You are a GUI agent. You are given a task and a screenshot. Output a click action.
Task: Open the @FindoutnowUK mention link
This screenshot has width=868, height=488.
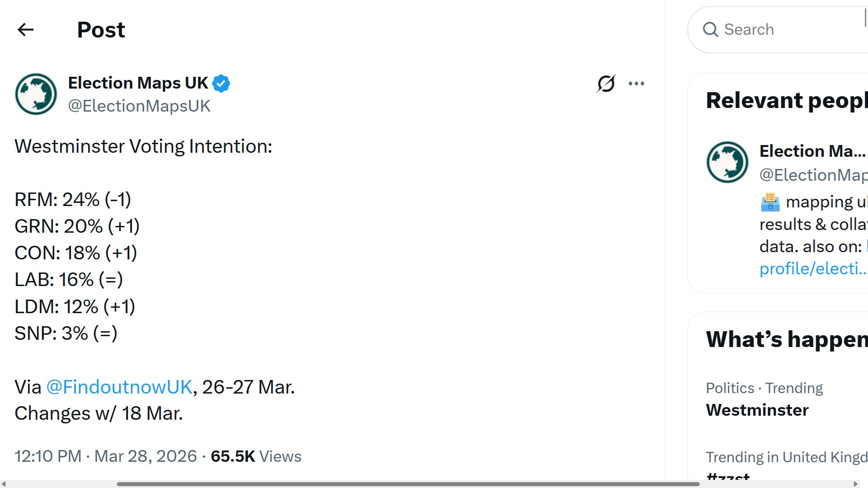tap(119, 387)
